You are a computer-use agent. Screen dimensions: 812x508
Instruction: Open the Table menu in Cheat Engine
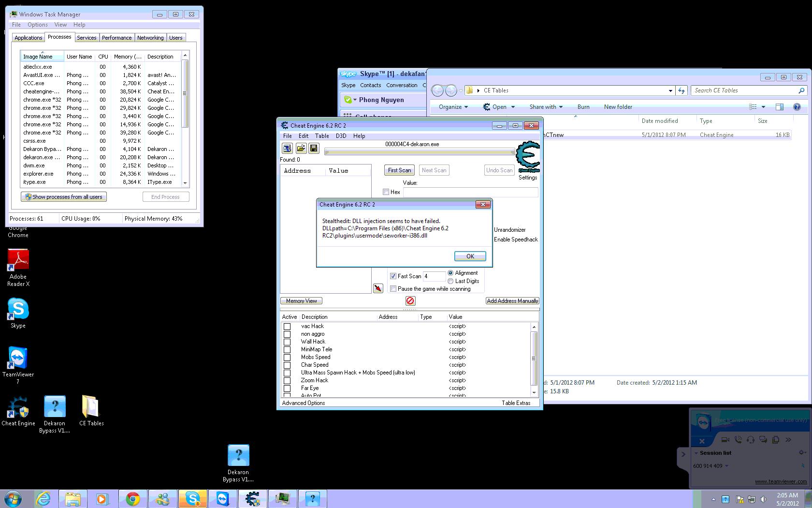(322, 136)
